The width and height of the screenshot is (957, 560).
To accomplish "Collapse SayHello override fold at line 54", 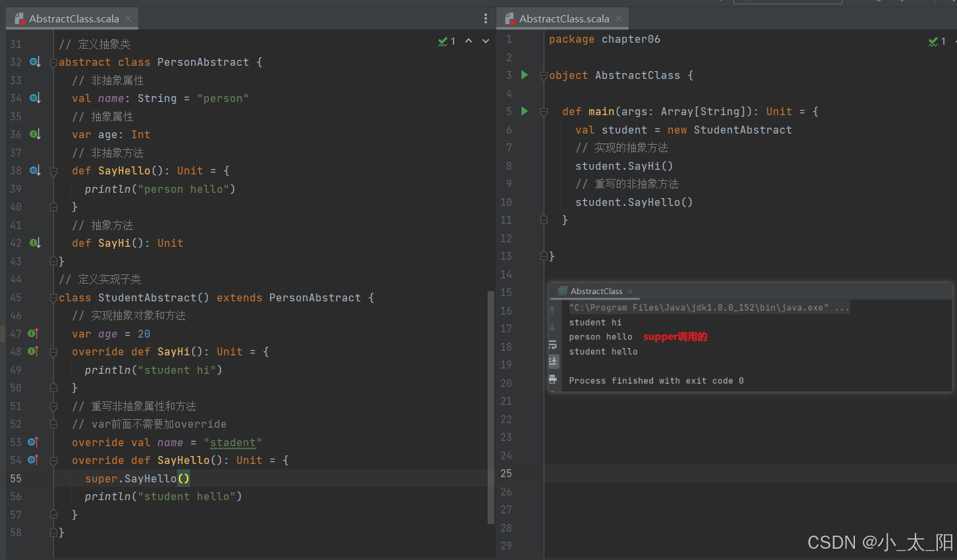I will pos(53,461).
